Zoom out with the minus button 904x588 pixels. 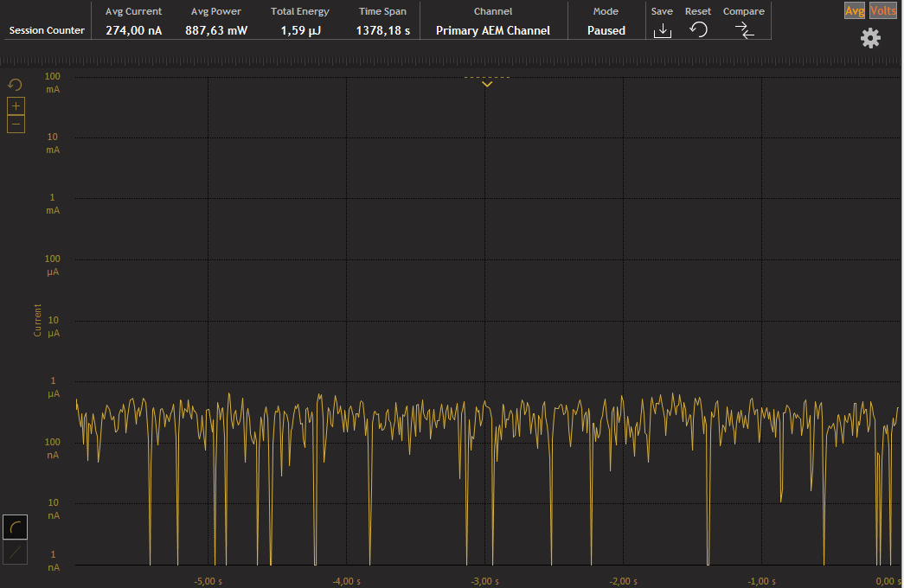coord(16,124)
